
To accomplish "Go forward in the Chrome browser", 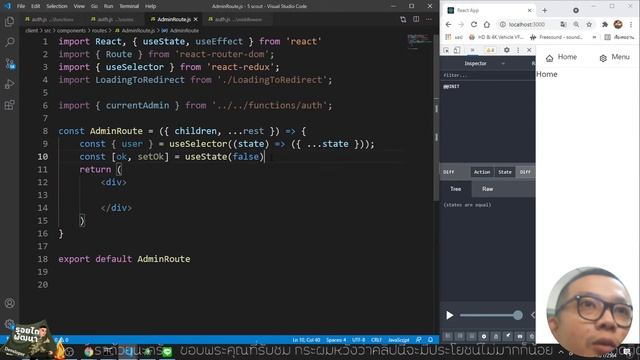I will point(461,24).
